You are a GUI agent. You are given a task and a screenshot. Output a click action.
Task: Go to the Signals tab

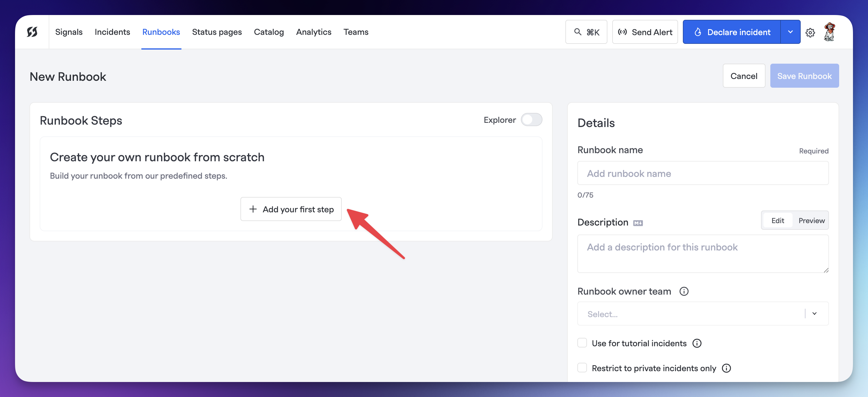69,32
